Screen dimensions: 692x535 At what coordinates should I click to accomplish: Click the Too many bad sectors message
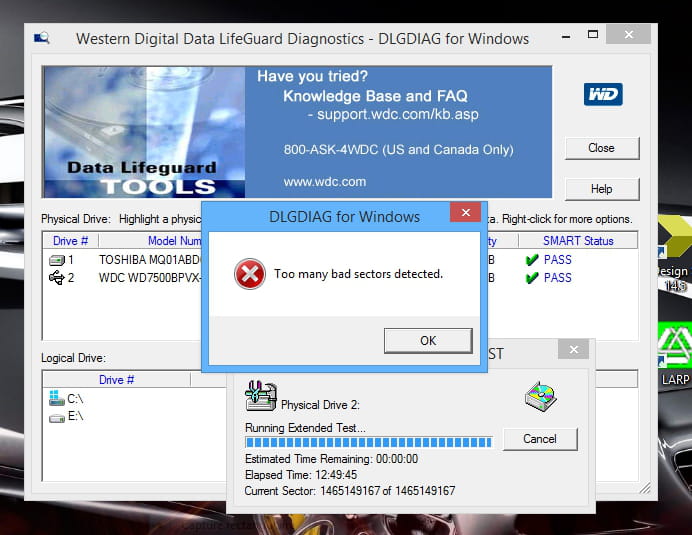(x=358, y=274)
